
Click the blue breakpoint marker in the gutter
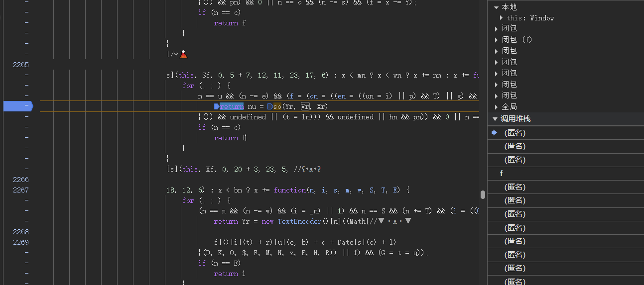[x=18, y=106]
